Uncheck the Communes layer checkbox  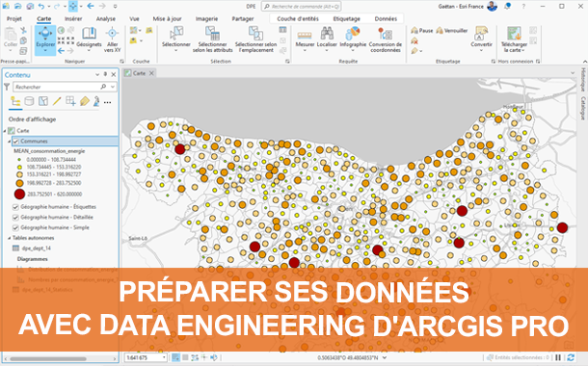pos(15,142)
